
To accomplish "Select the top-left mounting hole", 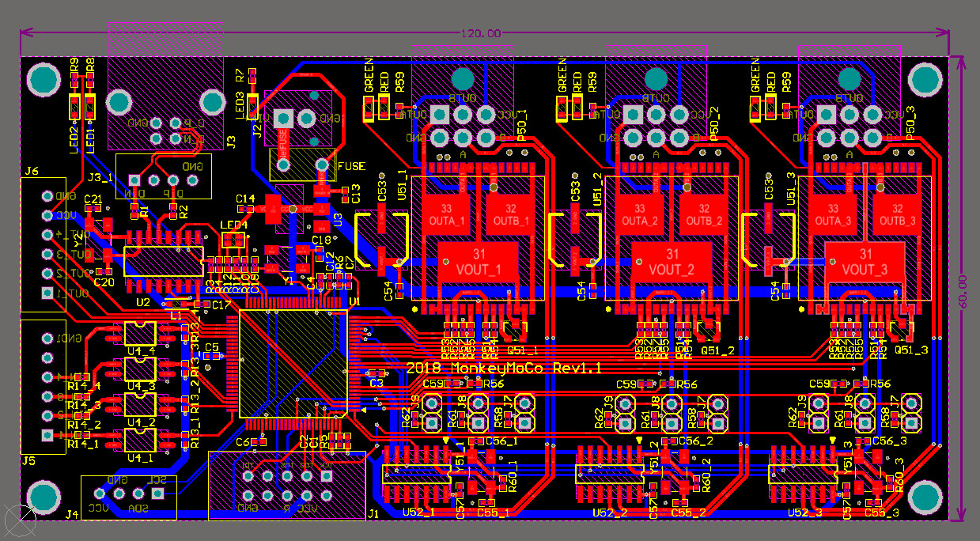I will pos(44,79).
